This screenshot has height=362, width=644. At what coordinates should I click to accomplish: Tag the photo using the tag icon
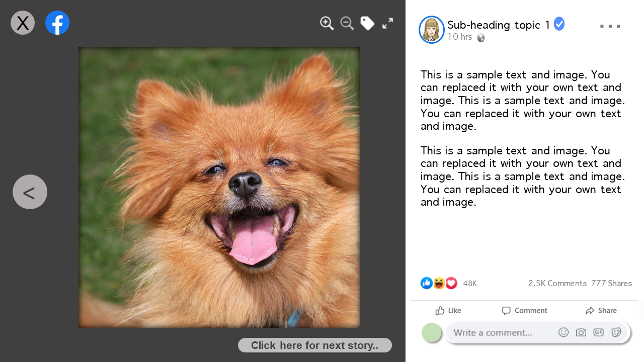(x=367, y=23)
